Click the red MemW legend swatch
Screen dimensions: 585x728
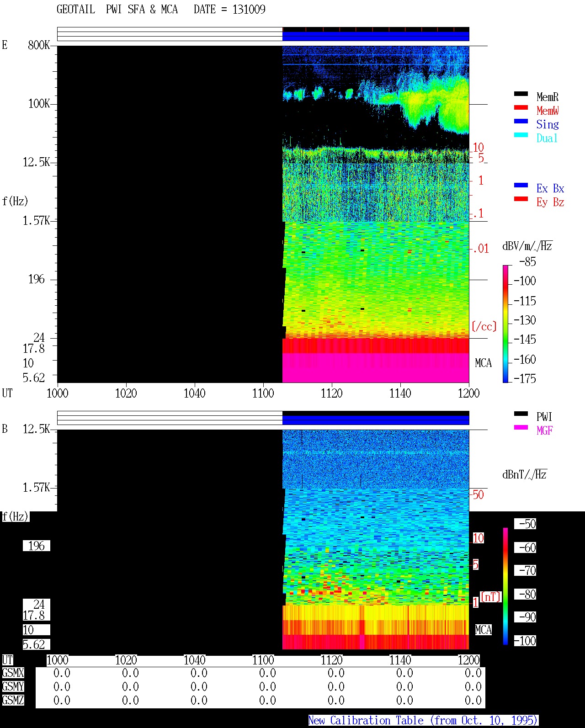click(x=521, y=107)
